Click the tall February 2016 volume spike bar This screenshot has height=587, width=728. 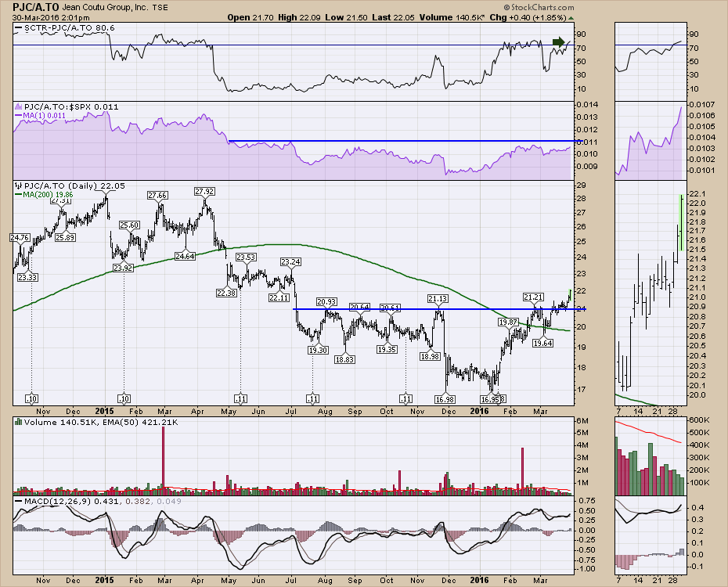tap(522, 471)
